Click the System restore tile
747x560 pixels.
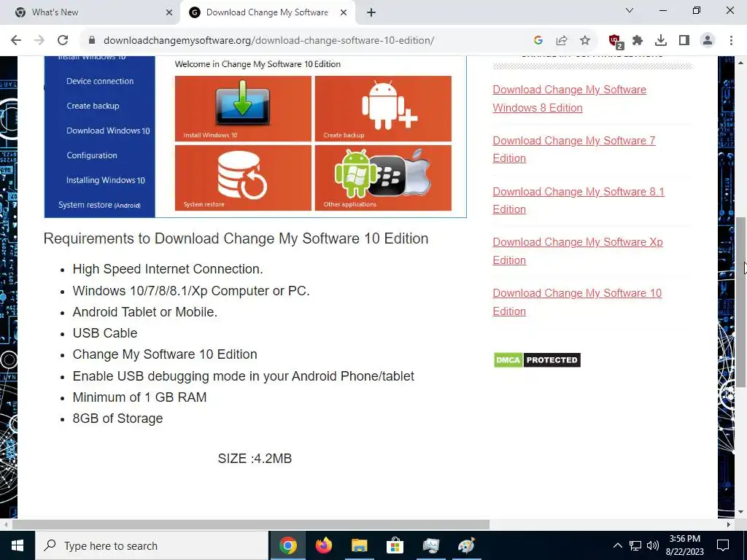point(243,178)
